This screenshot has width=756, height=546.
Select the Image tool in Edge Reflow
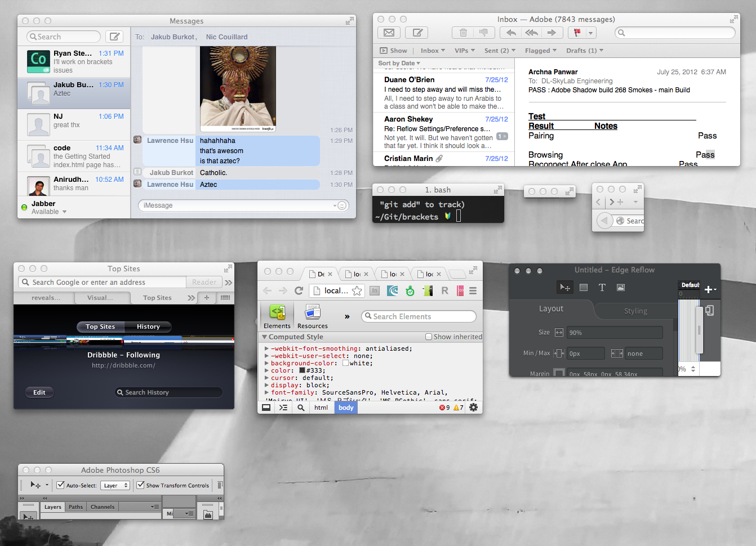620,287
